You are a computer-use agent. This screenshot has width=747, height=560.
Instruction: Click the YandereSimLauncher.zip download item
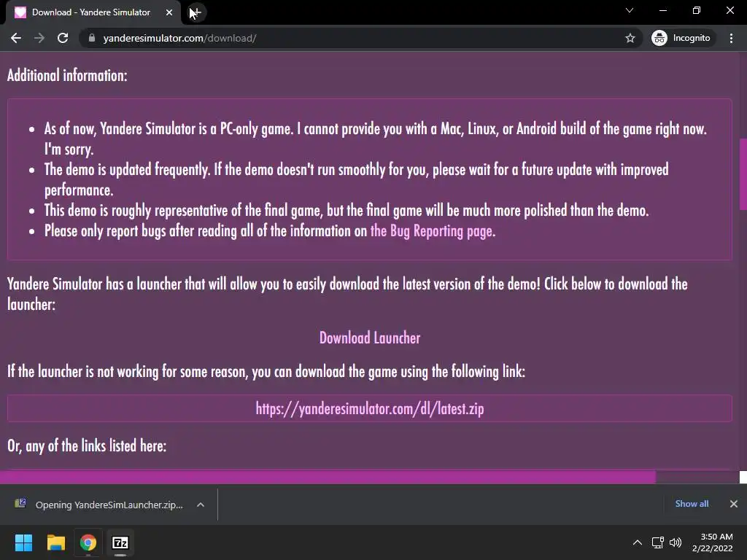point(109,505)
